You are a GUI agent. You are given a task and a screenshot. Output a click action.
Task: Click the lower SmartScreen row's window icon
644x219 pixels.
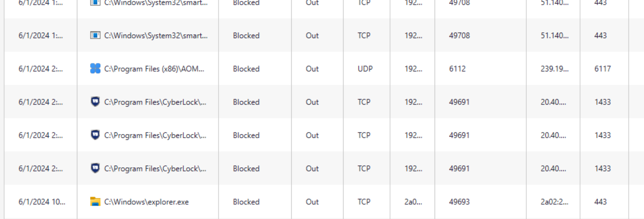[x=95, y=35]
